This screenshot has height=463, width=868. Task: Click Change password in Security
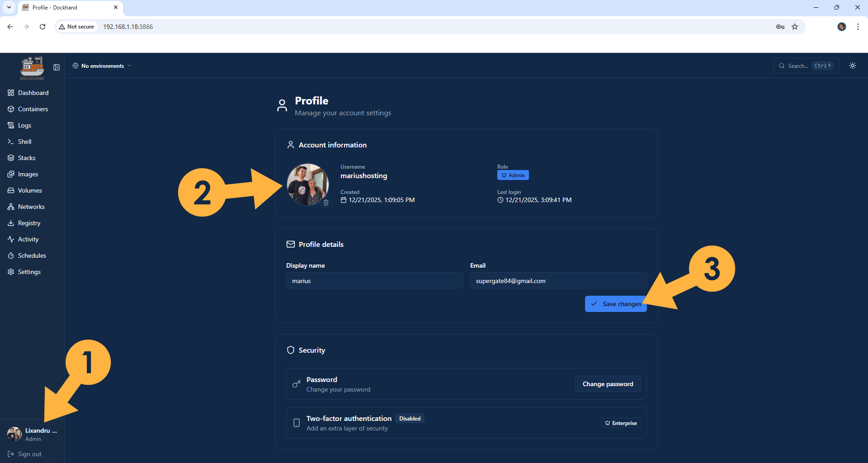pyautogui.click(x=608, y=384)
